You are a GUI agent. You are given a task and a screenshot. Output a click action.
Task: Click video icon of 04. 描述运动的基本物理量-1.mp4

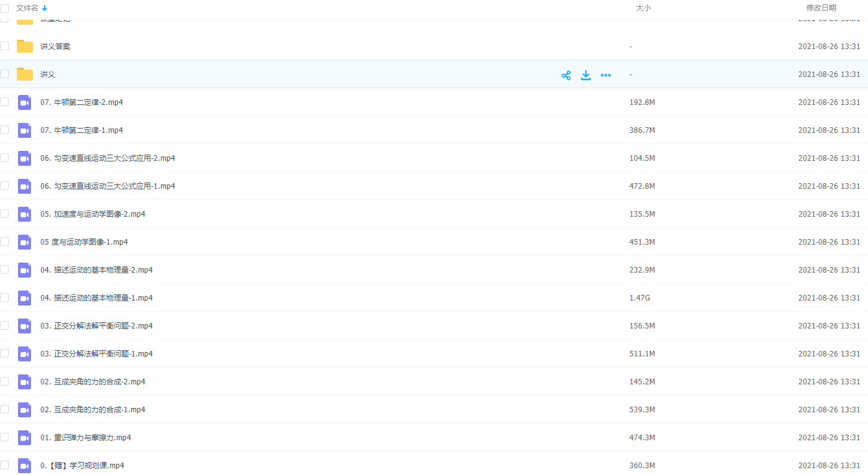click(x=25, y=298)
